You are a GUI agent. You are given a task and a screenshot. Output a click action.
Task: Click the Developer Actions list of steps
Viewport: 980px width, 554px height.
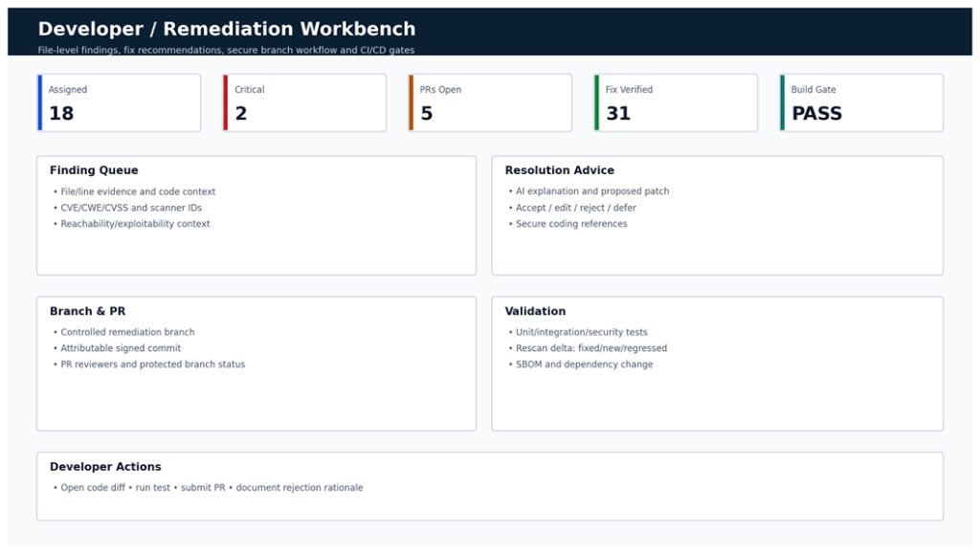pyautogui.click(x=212, y=488)
